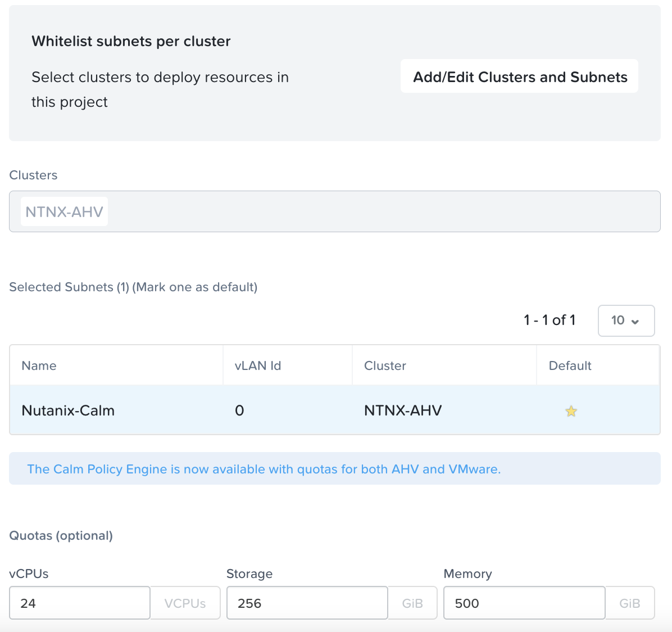Select the Nutanix-Calm subnet name
Screen dimensions: 672x632
click(x=68, y=410)
